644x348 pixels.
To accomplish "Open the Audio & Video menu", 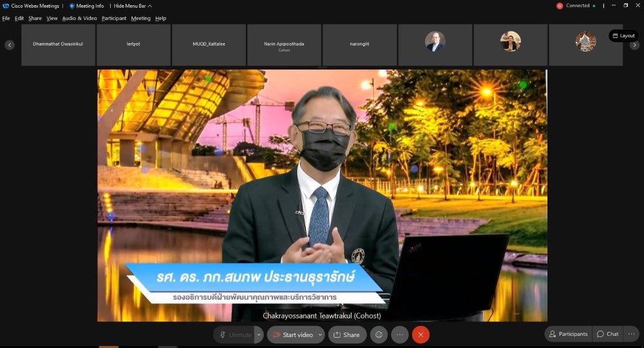I will [79, 18].
